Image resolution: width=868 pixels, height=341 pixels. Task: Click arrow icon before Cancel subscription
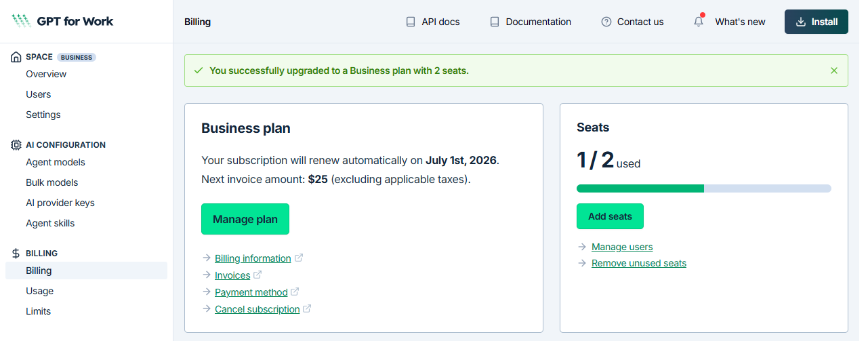(207, 309)
